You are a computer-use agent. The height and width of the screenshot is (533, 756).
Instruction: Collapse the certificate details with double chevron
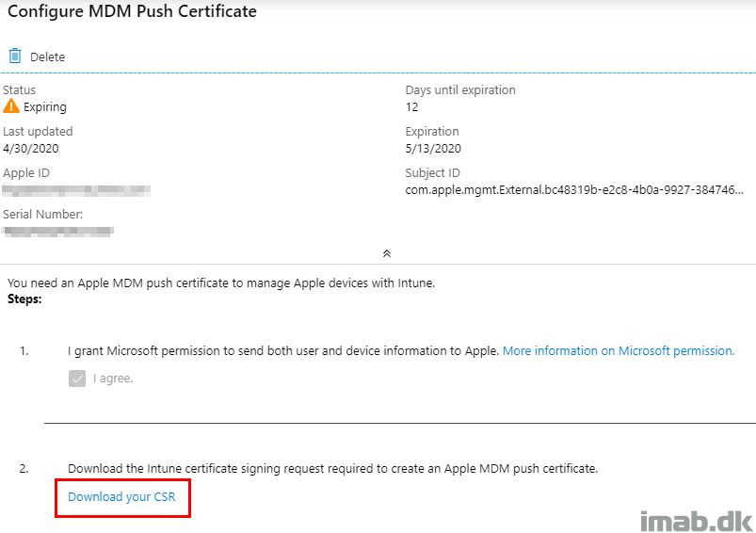pos(386,253)
